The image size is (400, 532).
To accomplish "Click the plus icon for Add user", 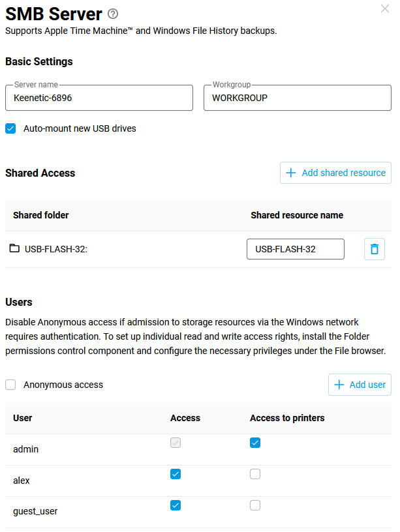I will tap(339, 385).
